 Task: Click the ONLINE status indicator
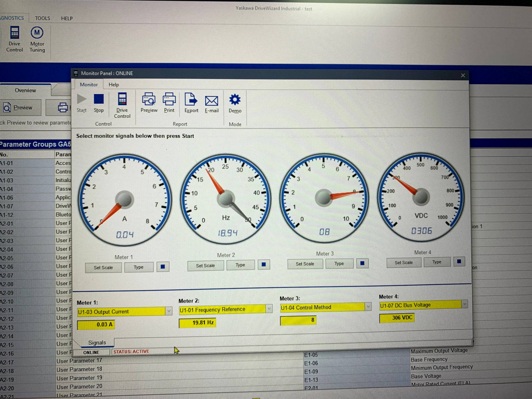91,352
